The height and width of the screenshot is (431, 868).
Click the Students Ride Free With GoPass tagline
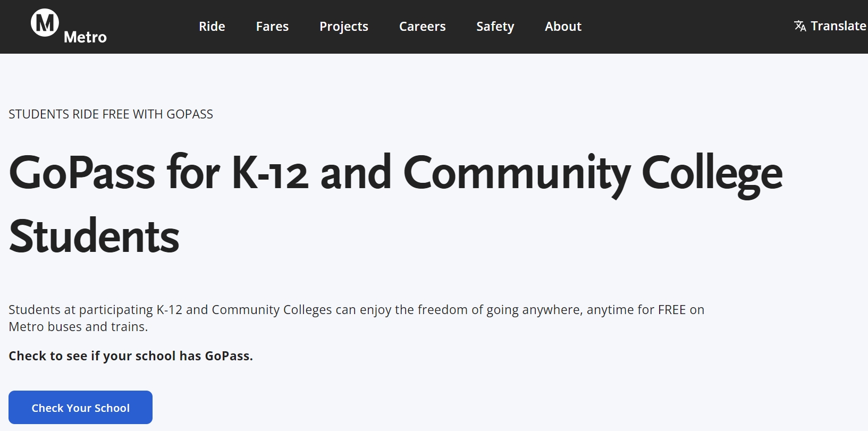tap(111, 114)
